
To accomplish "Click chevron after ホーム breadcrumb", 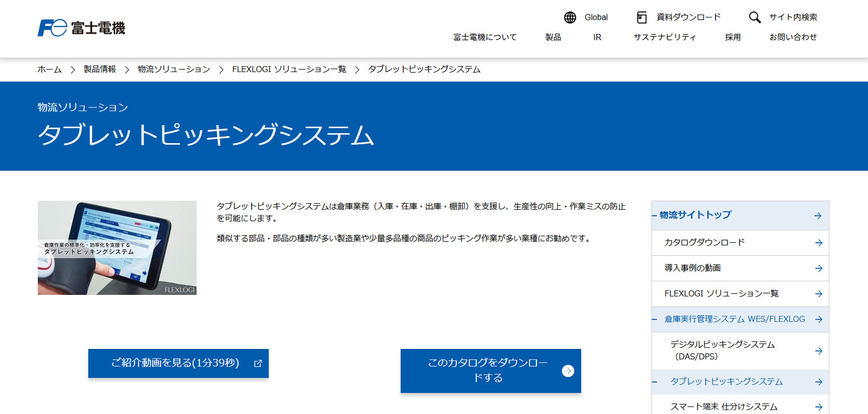I will (x=73, y=70).
